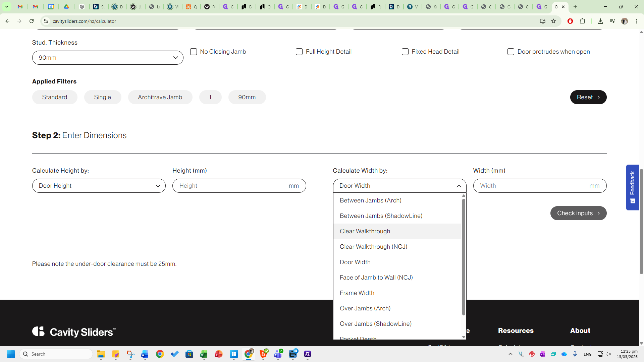Collapse the Calculate Width by dropdown
Viewport: 644px width, 362px height.
coord(399,186)
